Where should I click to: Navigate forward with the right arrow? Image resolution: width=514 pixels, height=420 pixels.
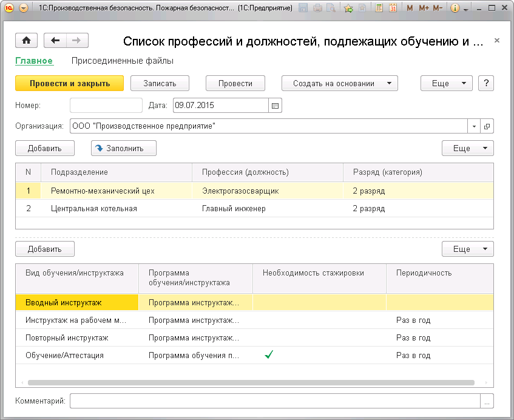click(x=77, y=40)
